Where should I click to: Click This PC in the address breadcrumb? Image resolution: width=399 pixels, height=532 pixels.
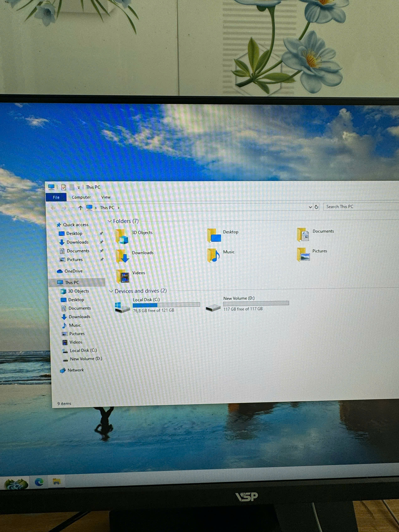coord(107,208)
